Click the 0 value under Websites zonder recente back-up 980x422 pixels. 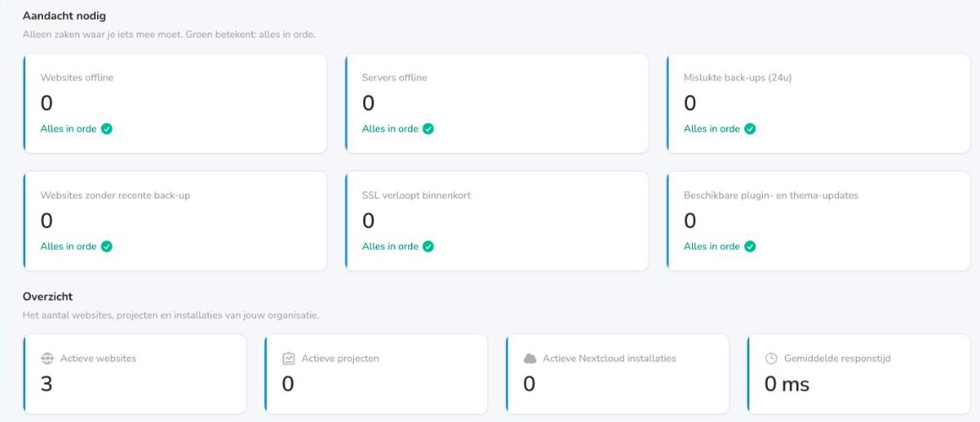[x=46, y=221]
